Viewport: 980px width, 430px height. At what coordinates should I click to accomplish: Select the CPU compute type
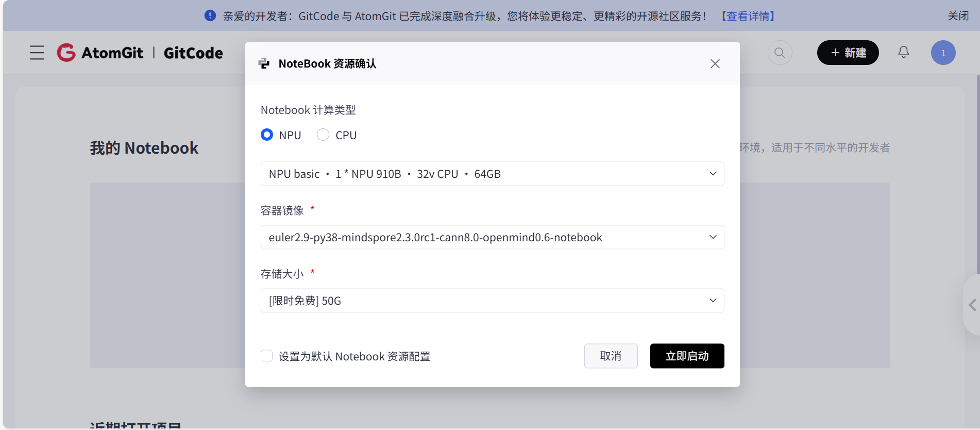coord(323,135)
